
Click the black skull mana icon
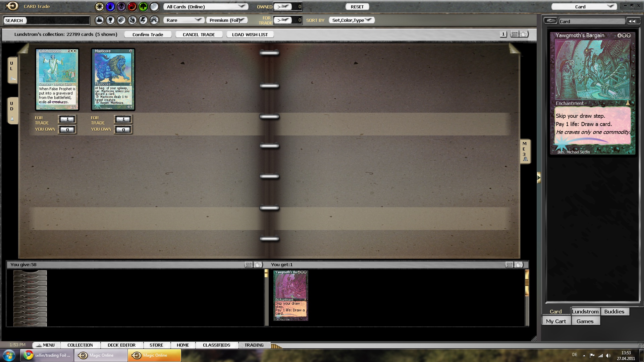pyautogui.click(x=121, y=7)
